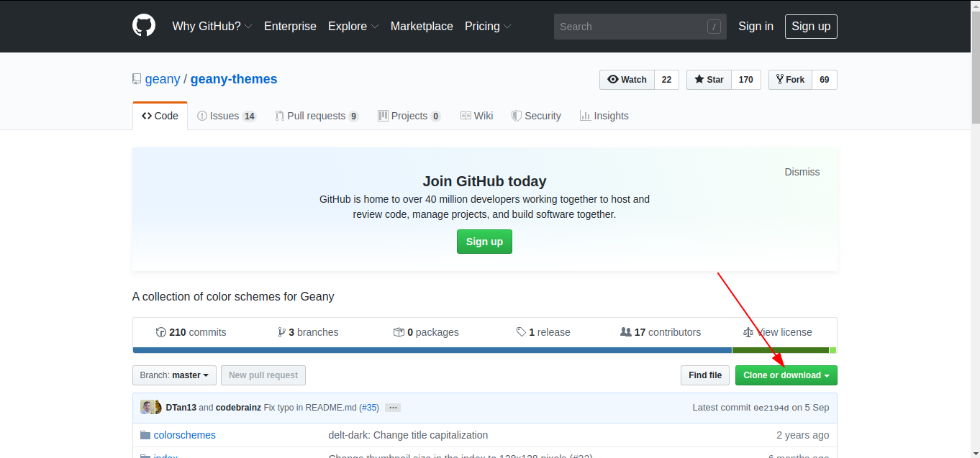Expand the Why GitHub? menu
980x458 pixels.
(212, 27)
